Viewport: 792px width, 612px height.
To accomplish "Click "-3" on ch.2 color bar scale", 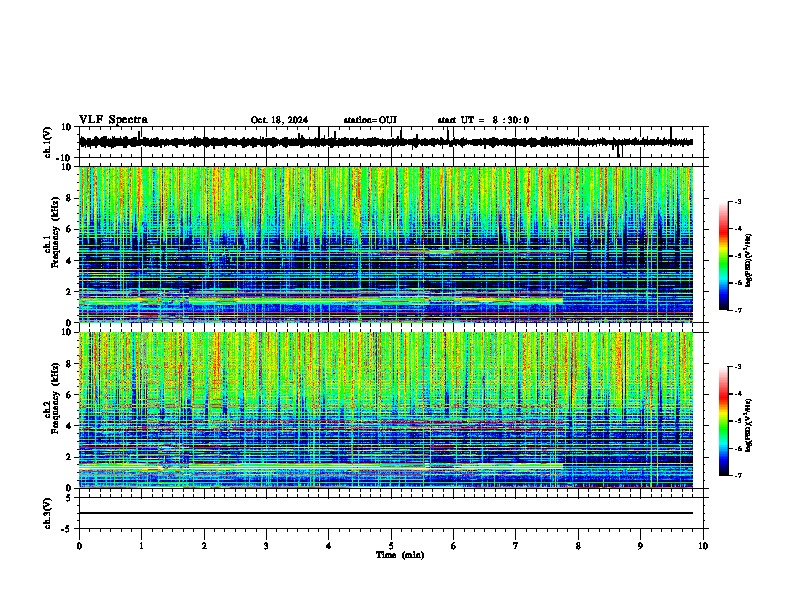I will pyautogui.click(x=737, y=367).
